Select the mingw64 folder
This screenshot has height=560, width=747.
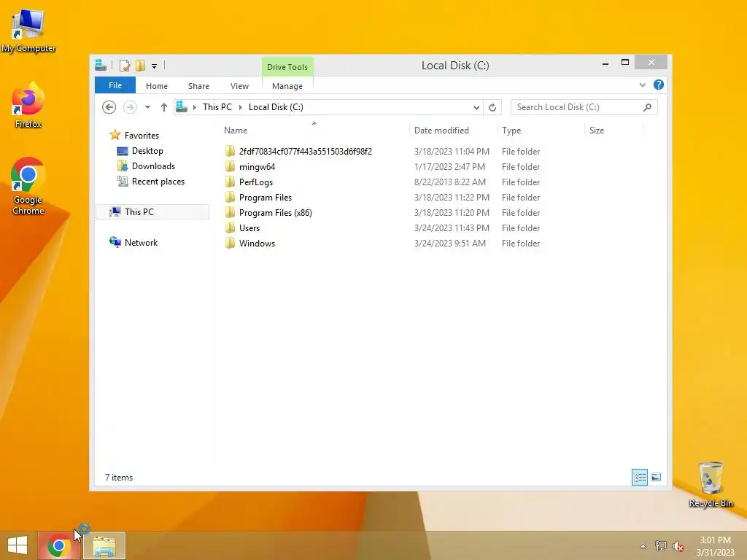coord(257,167)
